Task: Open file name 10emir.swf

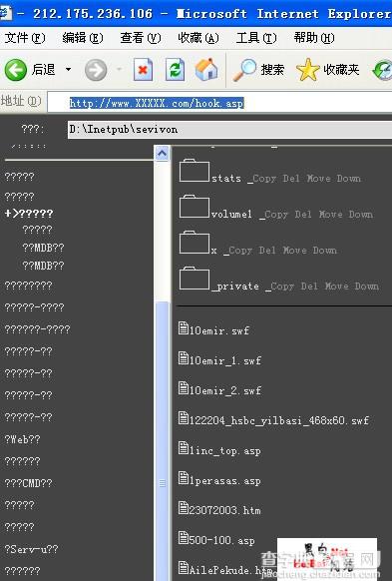Action: [x=219, y=330]
